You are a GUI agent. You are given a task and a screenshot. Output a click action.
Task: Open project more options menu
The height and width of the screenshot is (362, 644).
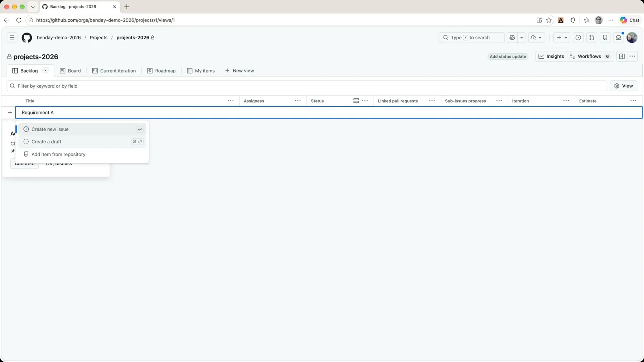(x=633, y=57)
